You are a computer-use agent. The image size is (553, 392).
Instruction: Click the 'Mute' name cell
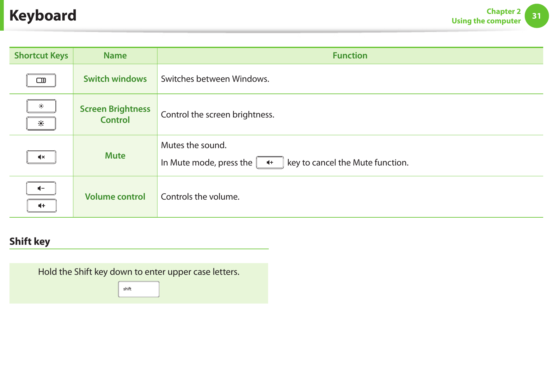tap(115, 156)
